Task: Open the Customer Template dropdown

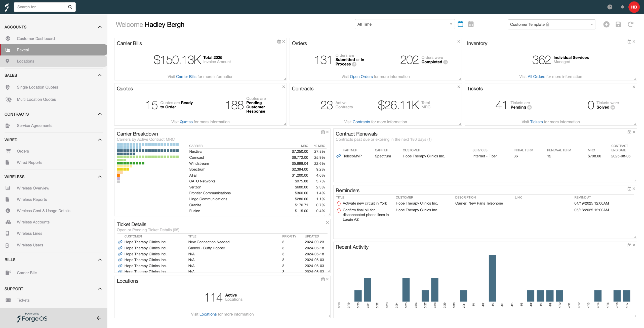Action: click(551, 24)
